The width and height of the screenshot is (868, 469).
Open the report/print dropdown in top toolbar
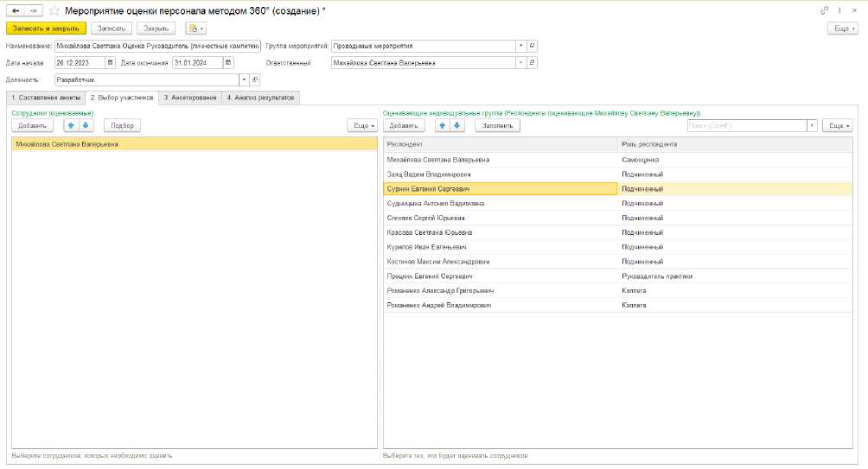coord(195,29)
